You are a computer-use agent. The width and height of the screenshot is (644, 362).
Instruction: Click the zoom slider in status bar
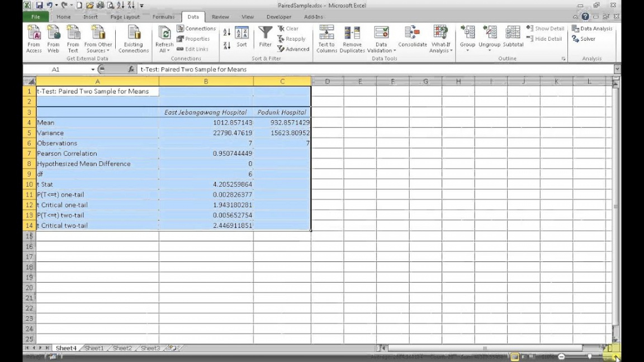[590, 356]
